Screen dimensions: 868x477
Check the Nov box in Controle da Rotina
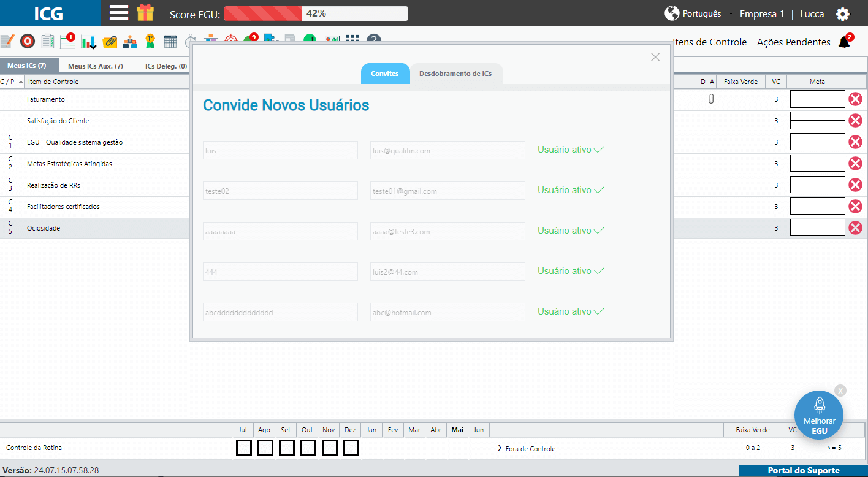tap(329, 448)
